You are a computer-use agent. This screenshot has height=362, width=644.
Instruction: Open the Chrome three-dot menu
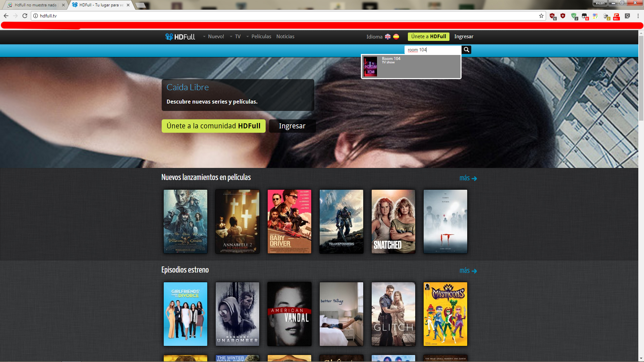pyautogui.click(x=638, y=16)
